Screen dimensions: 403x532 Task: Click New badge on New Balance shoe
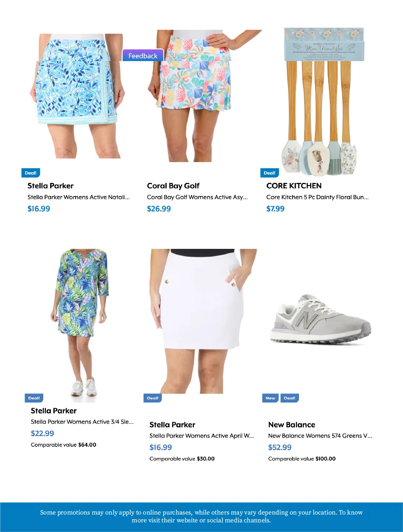pos(270,398)
